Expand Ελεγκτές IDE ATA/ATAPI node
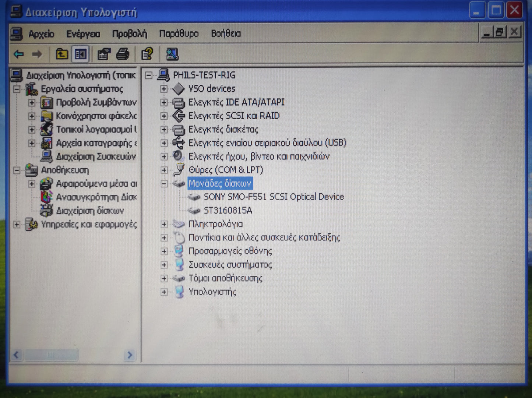The image size is (532, 398). pos(163,102)
